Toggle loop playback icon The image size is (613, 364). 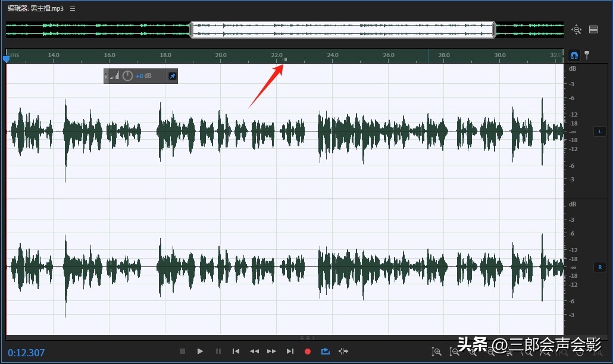coord(326,352)
